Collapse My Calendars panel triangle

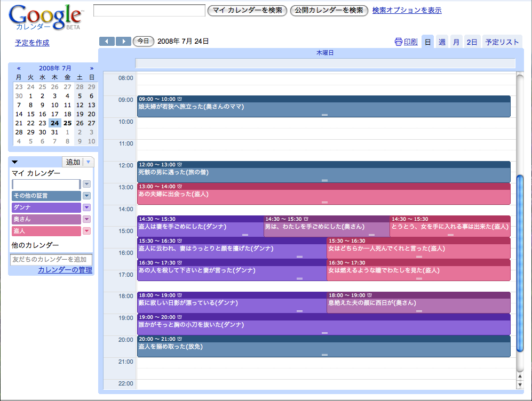click(x=14, y=162)
